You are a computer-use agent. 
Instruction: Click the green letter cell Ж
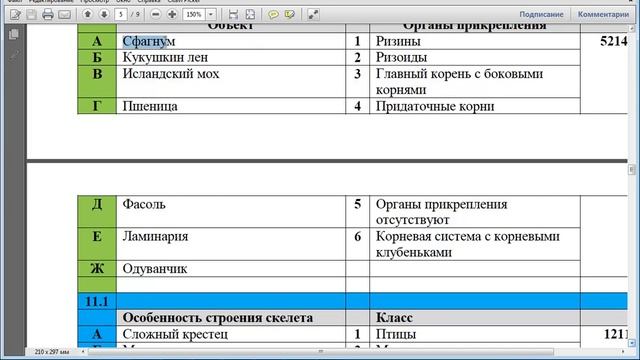[97, 269]
